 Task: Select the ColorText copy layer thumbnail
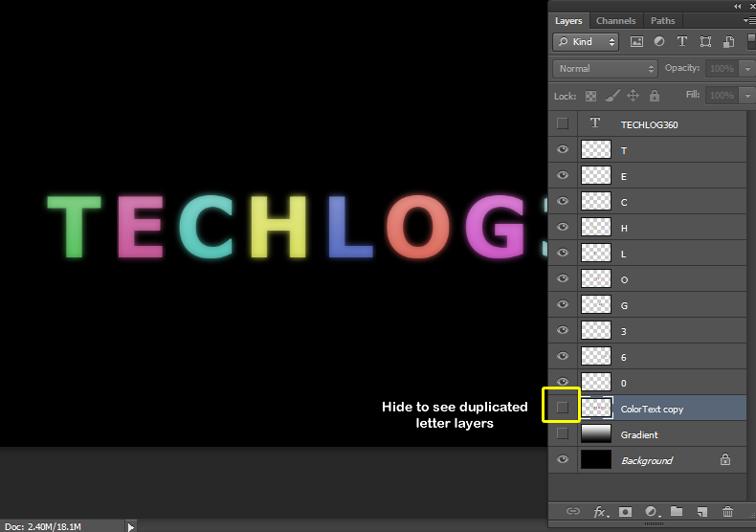[x=596, y=408]
